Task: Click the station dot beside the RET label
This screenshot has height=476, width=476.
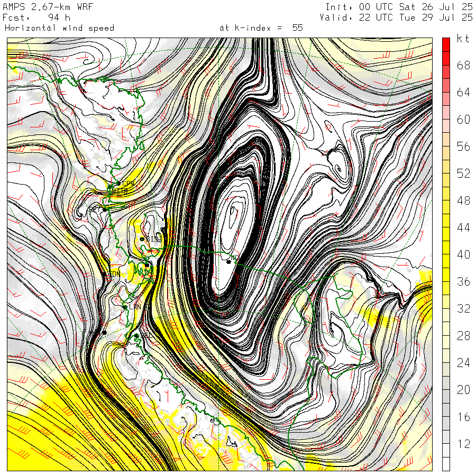Action: coord(105,209)
